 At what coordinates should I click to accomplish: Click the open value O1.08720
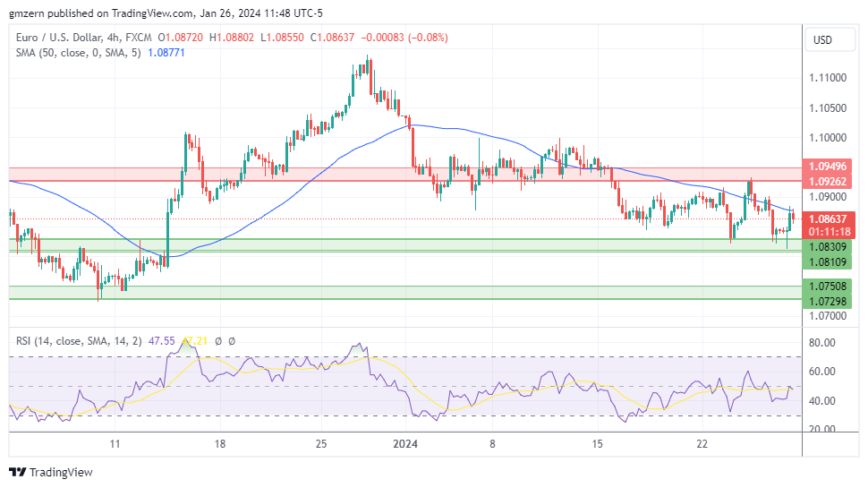[181, 38]
